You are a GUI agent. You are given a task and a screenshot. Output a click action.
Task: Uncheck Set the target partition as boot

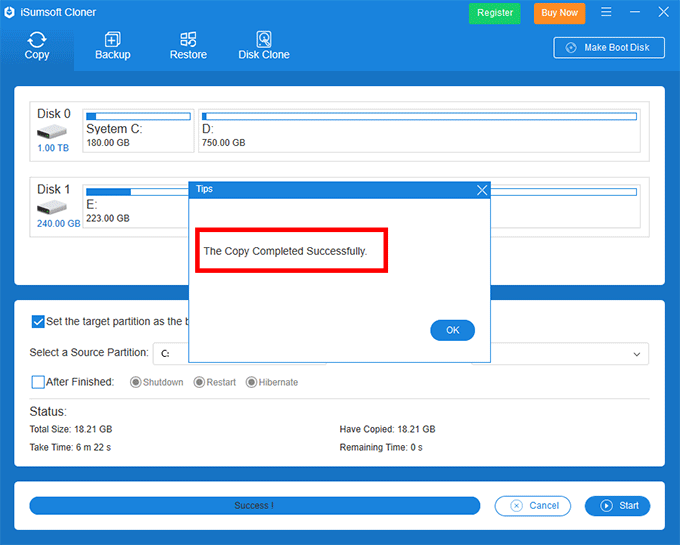pyautogui.click(x=38, y=322)
